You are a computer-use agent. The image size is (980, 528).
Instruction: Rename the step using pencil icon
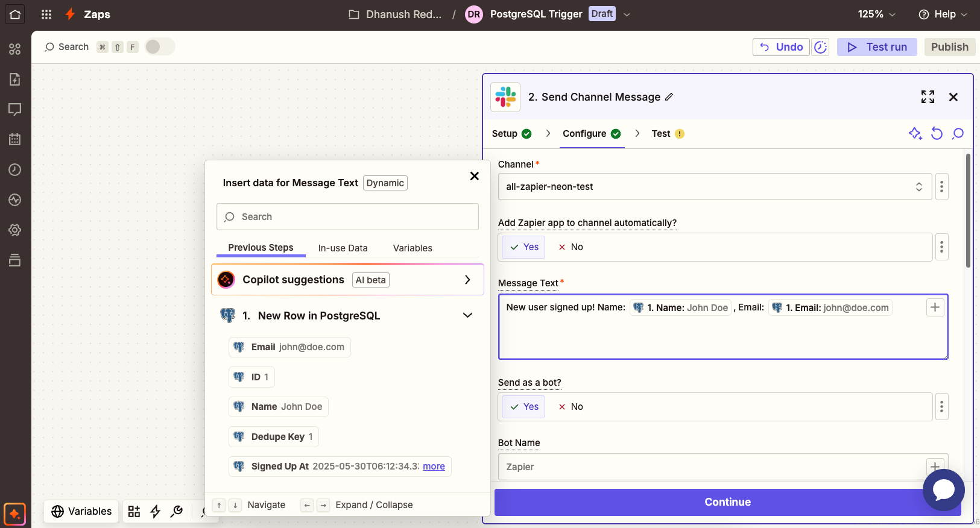tap(669, 97)
